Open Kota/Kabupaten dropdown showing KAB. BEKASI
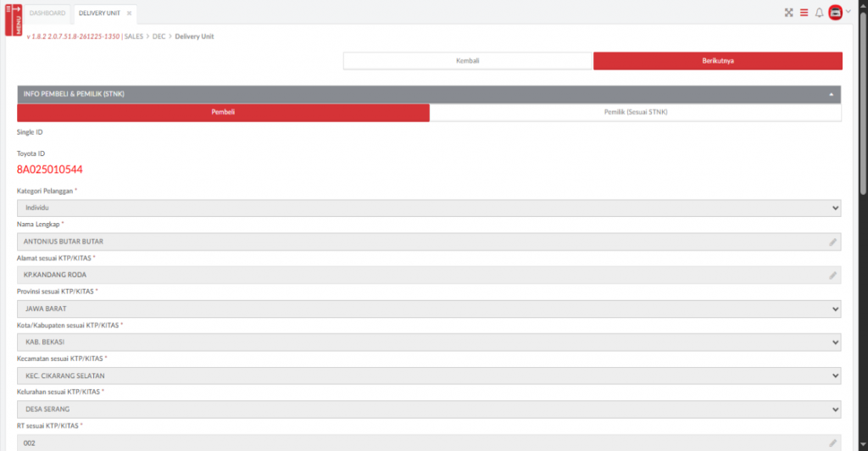Viewport: 868px width, 451px height. point(429,342)
